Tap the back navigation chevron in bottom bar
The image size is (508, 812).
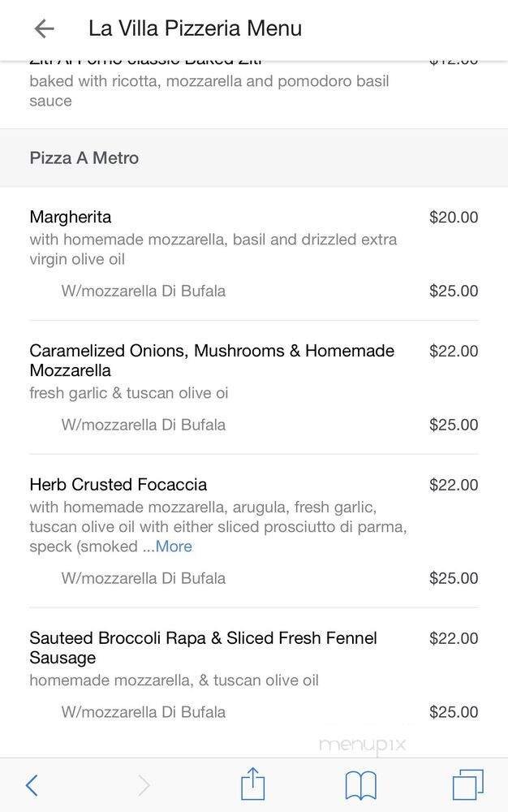[x=31, y=785]
